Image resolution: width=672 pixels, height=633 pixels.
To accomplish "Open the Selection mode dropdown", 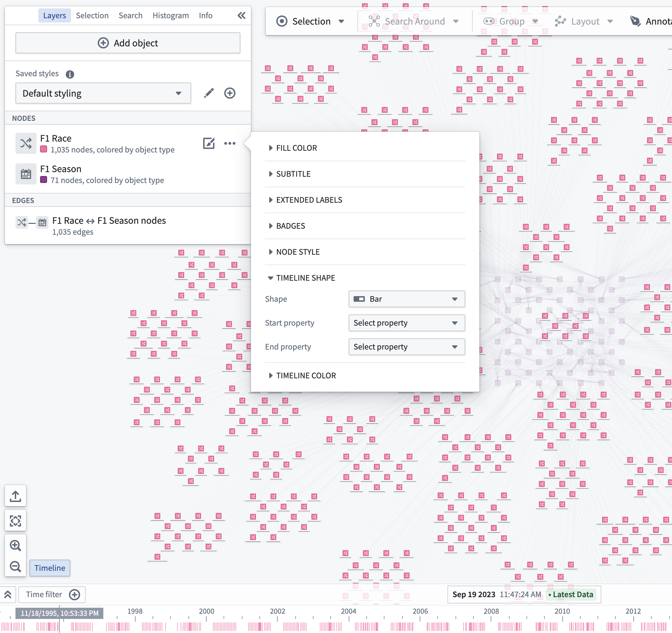I will coord(310,21).
